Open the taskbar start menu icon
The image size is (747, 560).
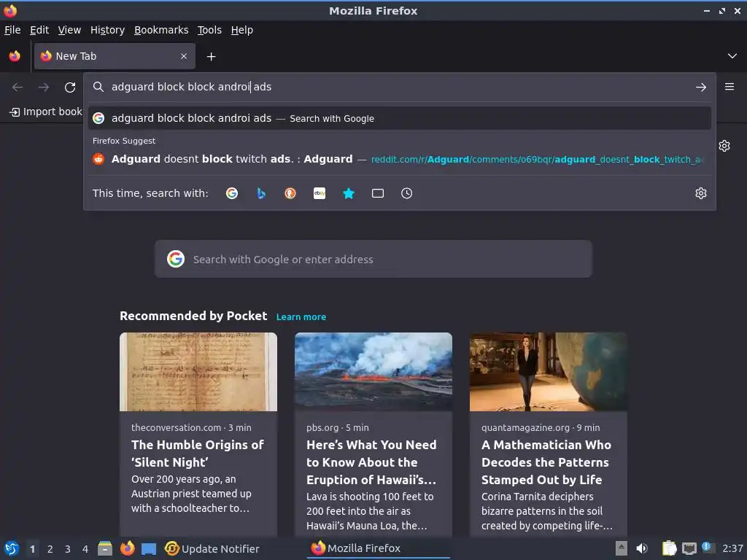pyautogui.click(x=12, y=548)
